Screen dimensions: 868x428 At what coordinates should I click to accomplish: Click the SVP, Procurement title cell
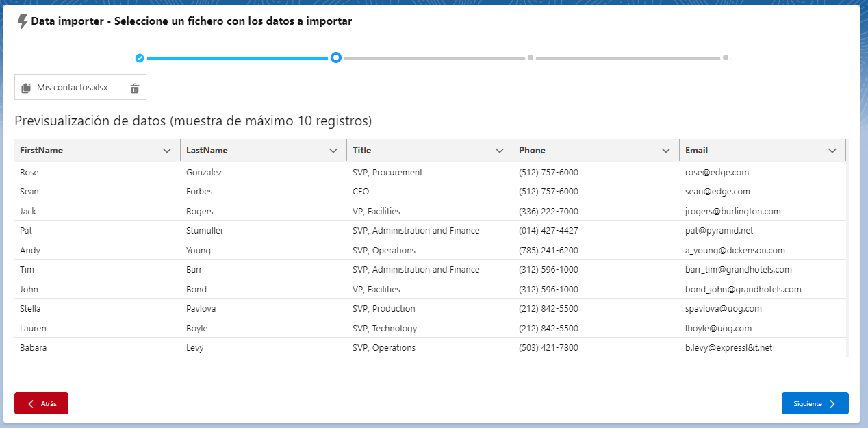(x=430, y=173)
